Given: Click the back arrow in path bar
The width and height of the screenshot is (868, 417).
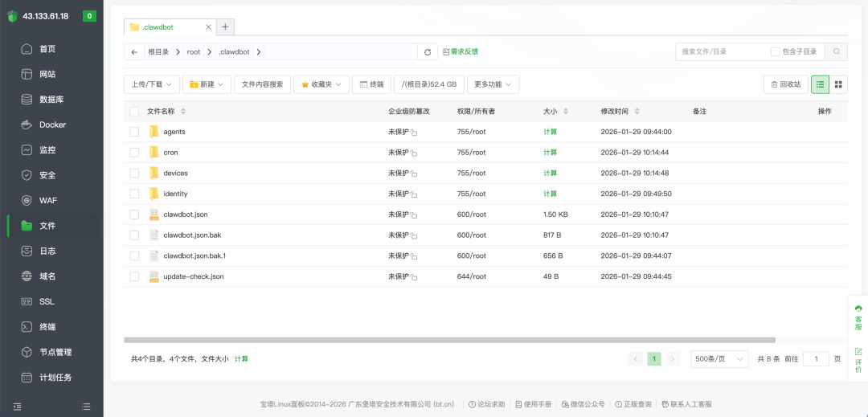Looking at the screenshot, I should [134, 52].
